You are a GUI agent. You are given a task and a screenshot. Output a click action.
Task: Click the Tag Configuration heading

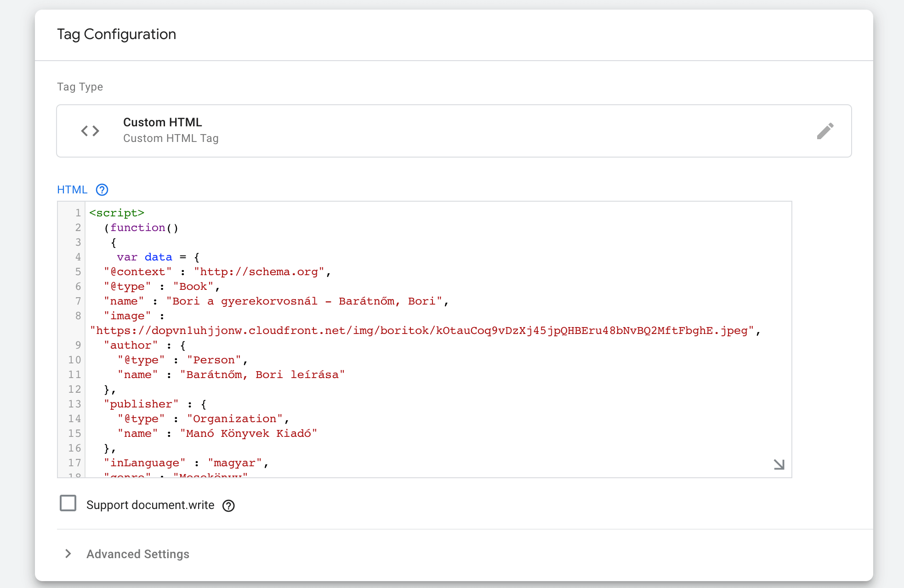click(x=117, y=34)
